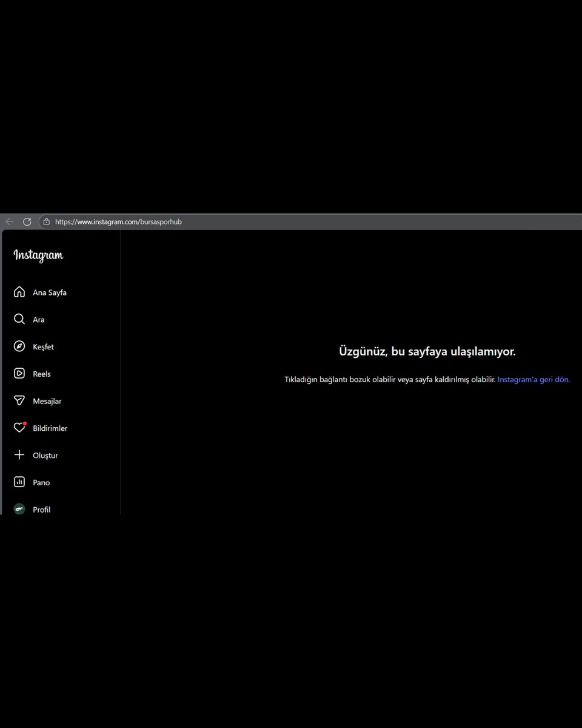Screen dimensions: 582x728
Task: Follow the Instagram'a geri dön link
Action: (534, 380)
